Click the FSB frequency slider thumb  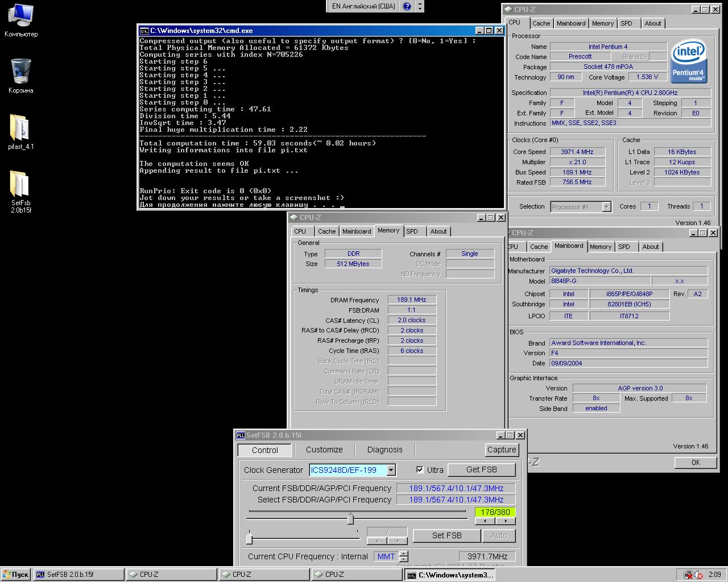350,518
